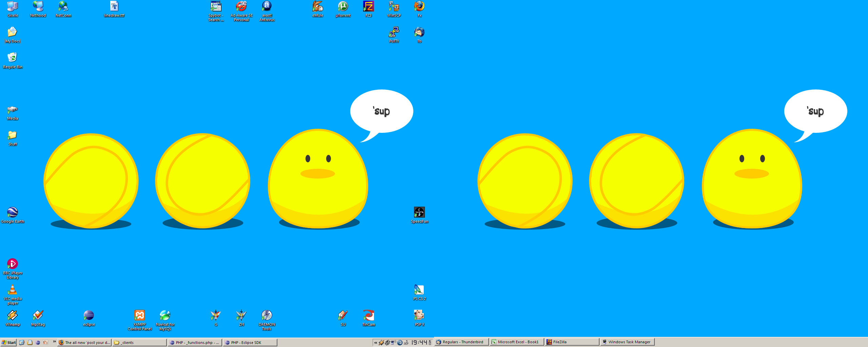
Task: Open the PSP X desktop shortcut
Action: pos(419,318)
